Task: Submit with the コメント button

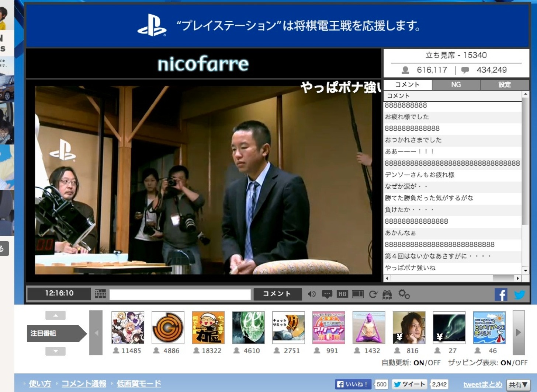Action: coord(277,294)
